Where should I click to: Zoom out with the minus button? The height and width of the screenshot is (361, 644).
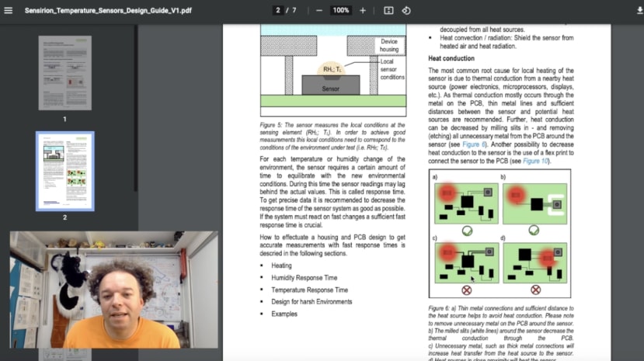pyautogui.click(x=319, y=11)
